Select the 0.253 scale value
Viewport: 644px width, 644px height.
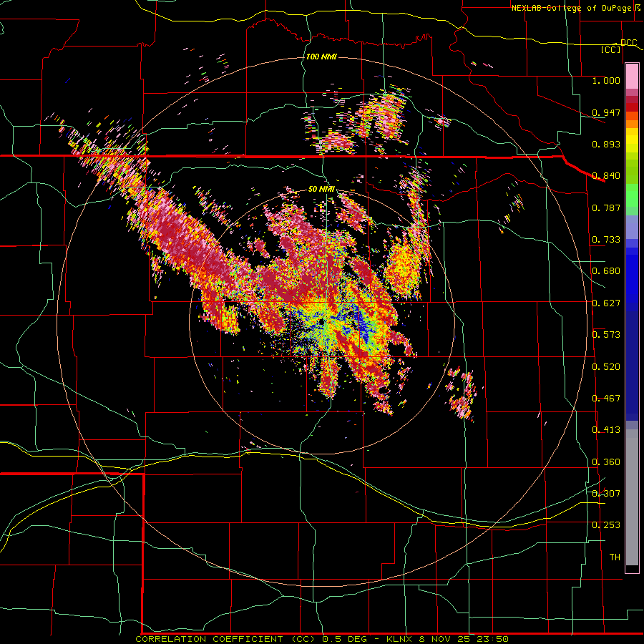pyautogui.click(x=606, y=525)
